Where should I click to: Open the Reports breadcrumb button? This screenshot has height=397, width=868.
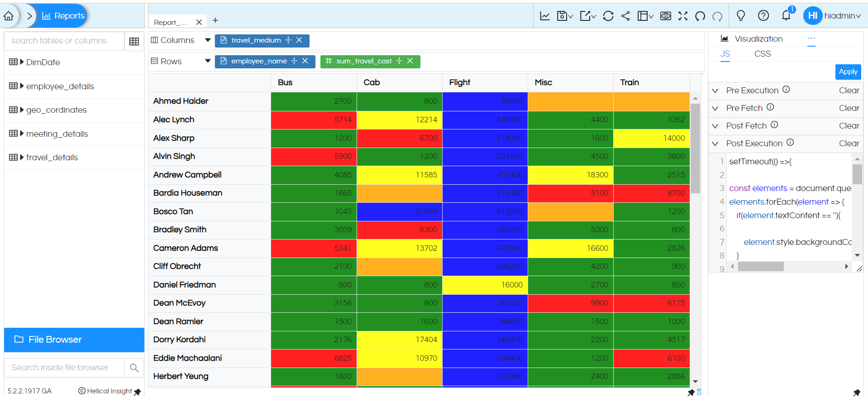click(x=63, y=16)
